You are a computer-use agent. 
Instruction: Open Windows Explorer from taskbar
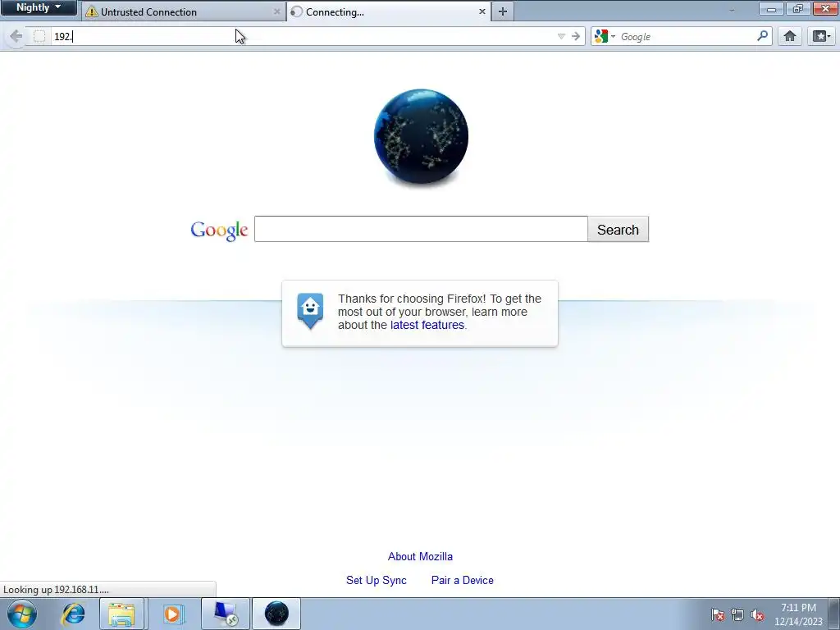121,614
